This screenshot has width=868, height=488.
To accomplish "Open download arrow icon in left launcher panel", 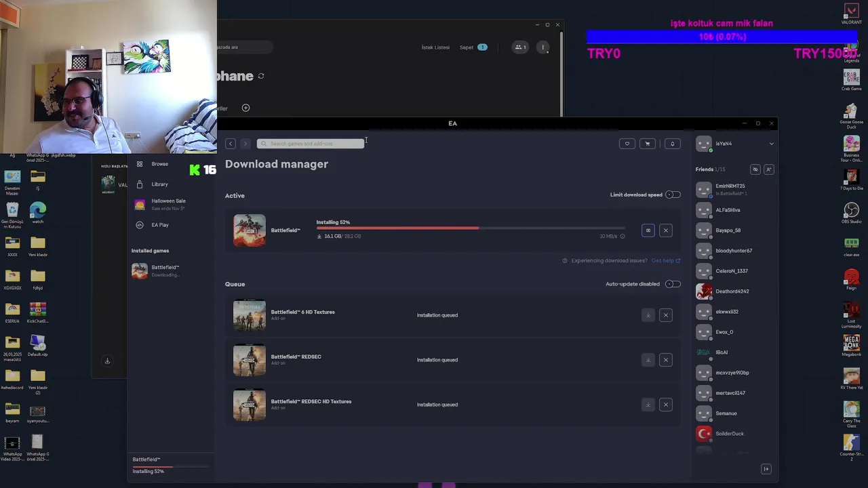I will pyautogui.click(x=107, y=361).
